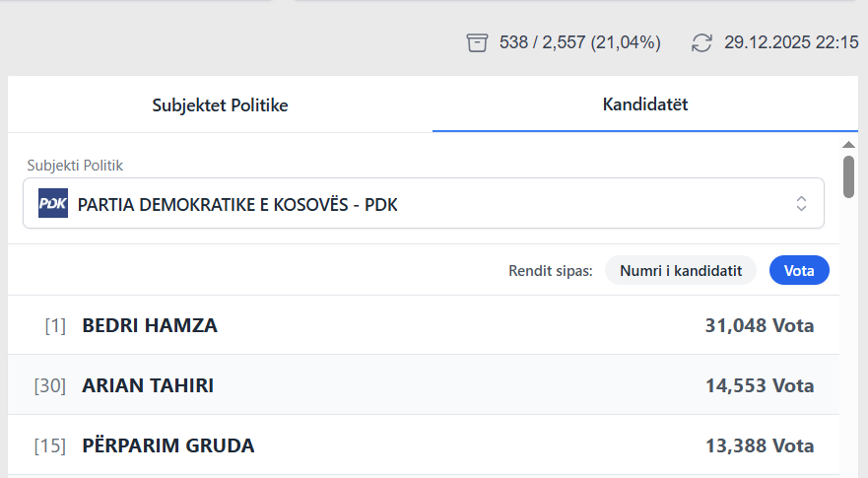Click the 13,388 Vota count
The width and height of the screenshot is (868, 478).
point(759,445)
